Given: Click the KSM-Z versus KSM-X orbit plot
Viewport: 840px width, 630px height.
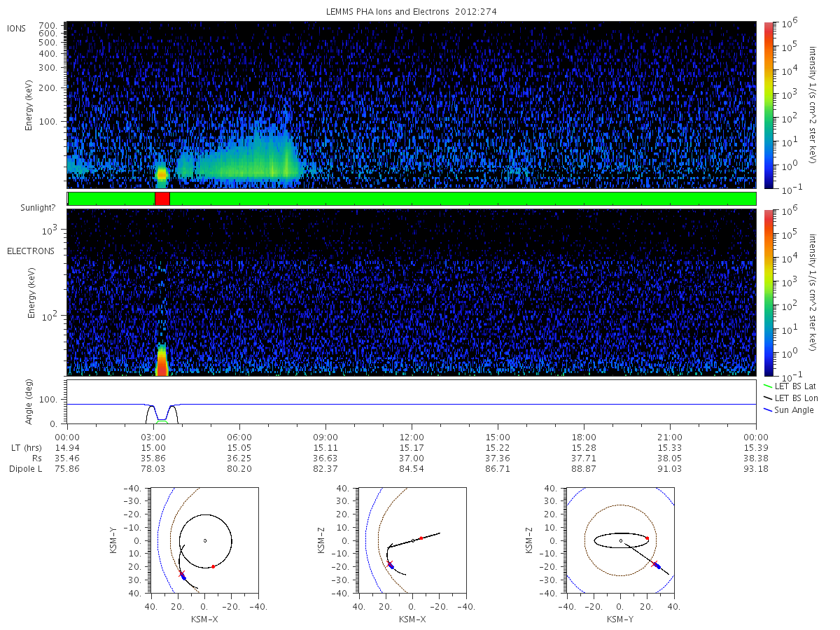Looking at the screenshot, I should point(412,540).
